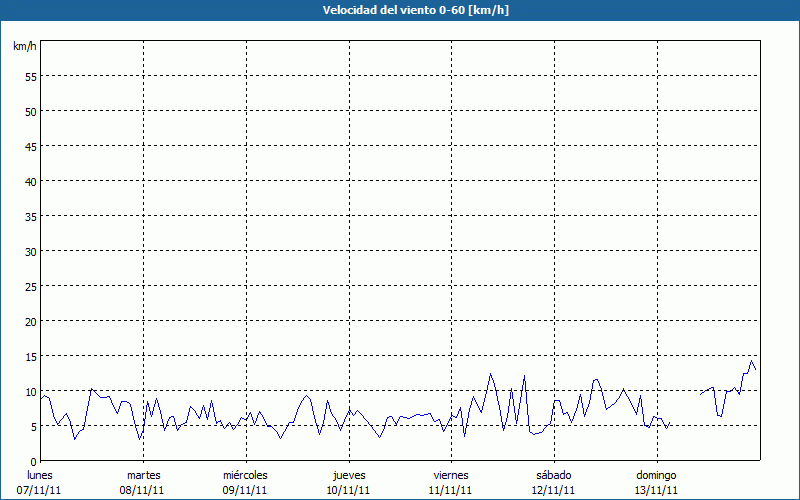Select the 'sábado' day label

[x=554, y=475]
